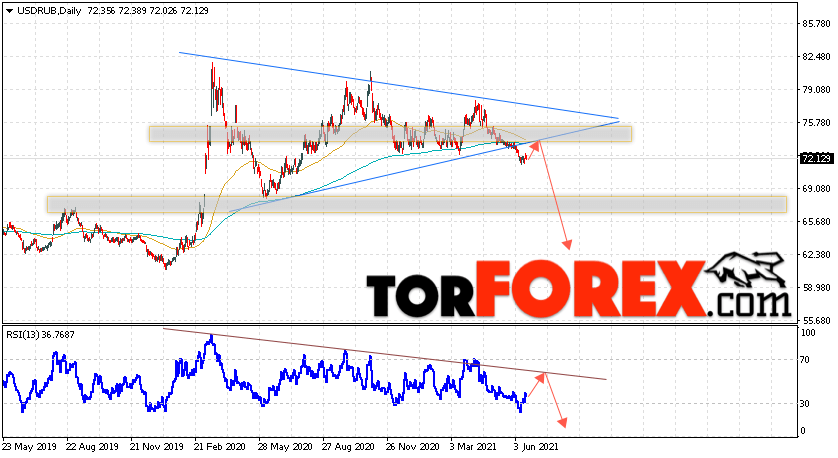Click the 79.080 price axis value
Viewport: 838px width, 458px height.
[816, 90]
